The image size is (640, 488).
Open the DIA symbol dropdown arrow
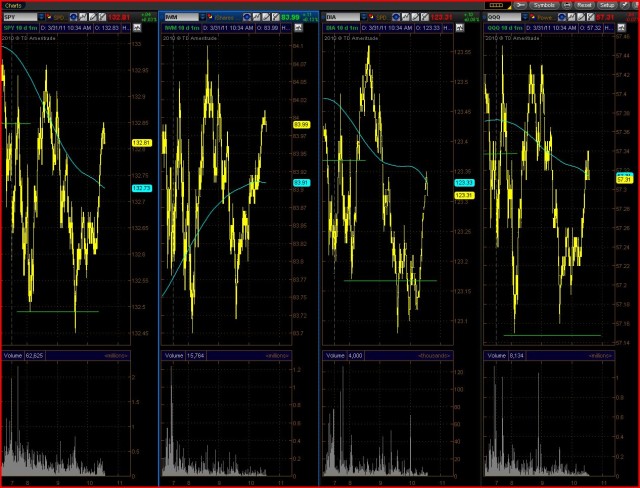click(364, 17)
